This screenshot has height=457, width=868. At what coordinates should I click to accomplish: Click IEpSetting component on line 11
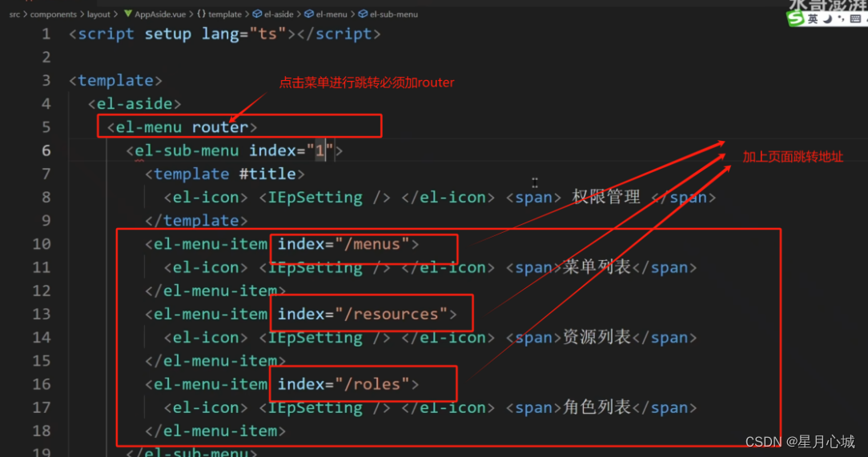tap(315, 268)
